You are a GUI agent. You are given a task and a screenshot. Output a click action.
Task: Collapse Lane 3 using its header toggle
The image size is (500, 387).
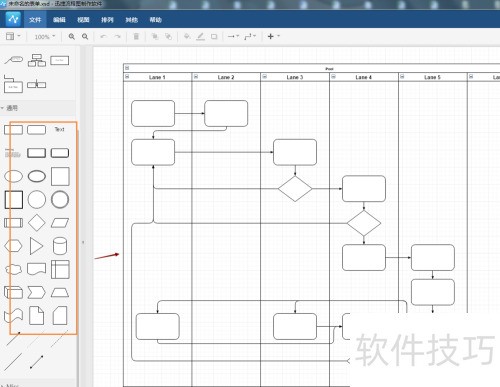265,77
